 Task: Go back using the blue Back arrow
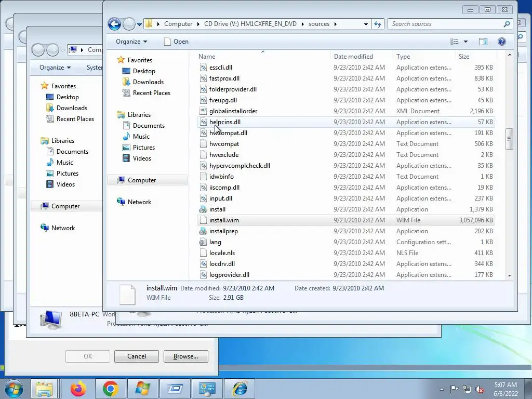[x=114, y=24]
